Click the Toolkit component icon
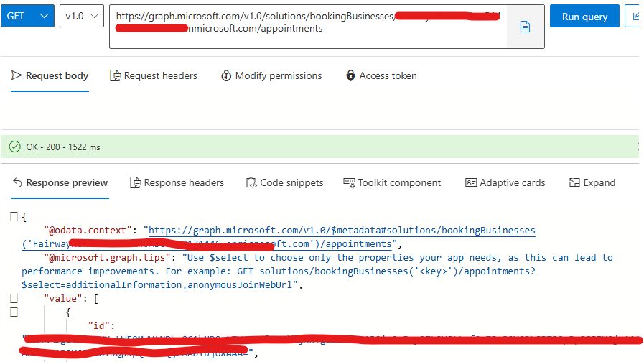 [x=349, y=182]
